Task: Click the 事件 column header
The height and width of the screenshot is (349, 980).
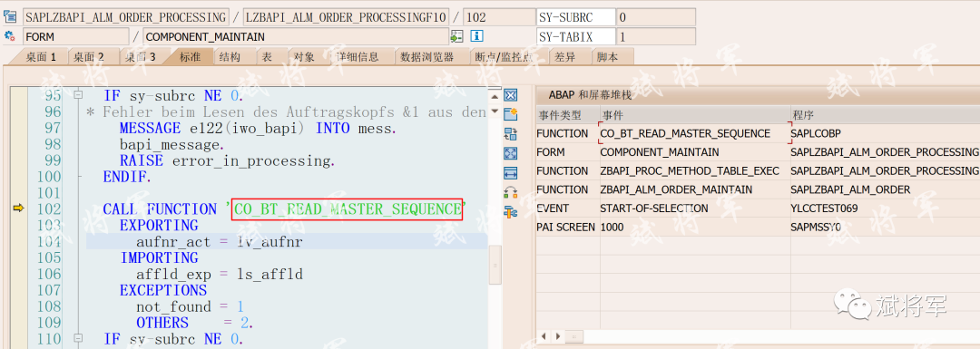Action: tap(694, 115)
